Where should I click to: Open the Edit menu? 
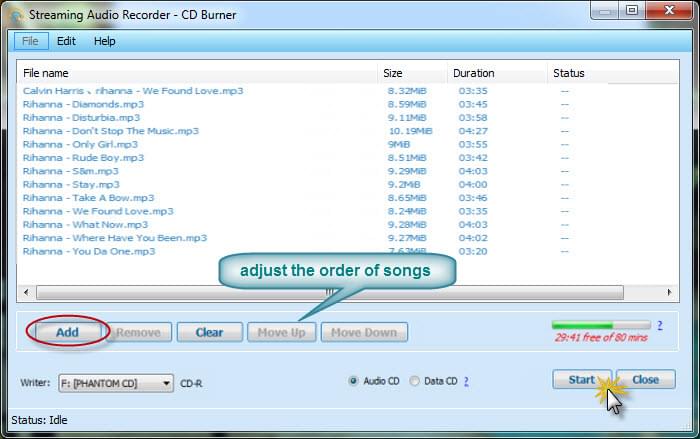pos(66,41)
